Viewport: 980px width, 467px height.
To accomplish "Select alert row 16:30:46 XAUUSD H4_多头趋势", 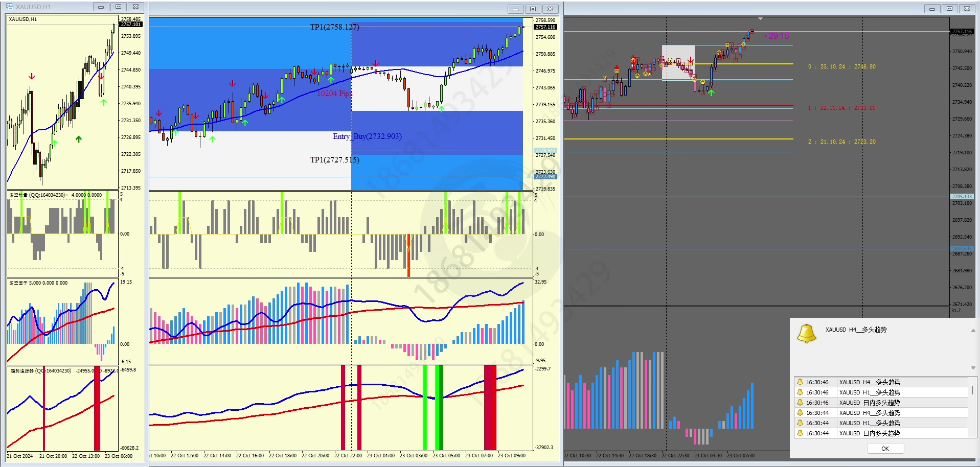I will pos(881,382).
